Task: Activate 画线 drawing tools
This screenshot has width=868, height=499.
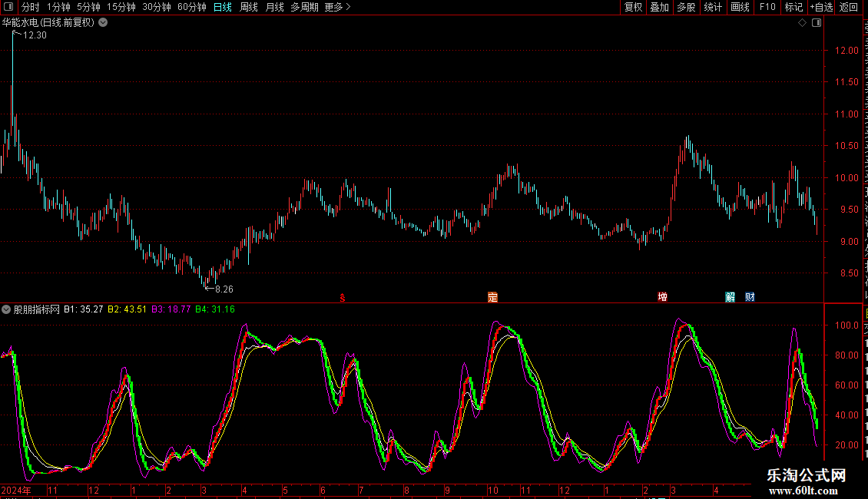Action: pyautogui.click(x=740, y=7)
